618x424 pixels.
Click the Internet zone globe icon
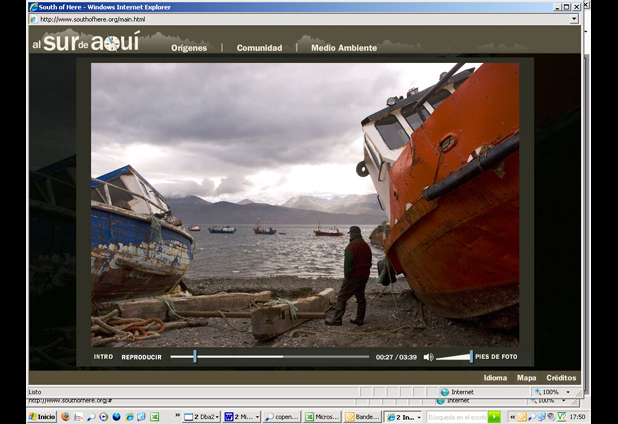tap(445, 392)
